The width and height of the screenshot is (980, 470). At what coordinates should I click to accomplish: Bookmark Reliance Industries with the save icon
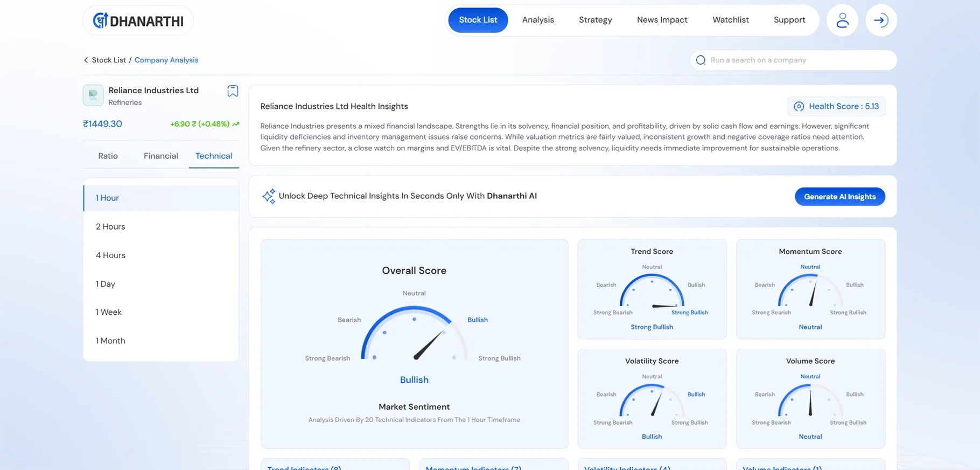coord(233,91)
